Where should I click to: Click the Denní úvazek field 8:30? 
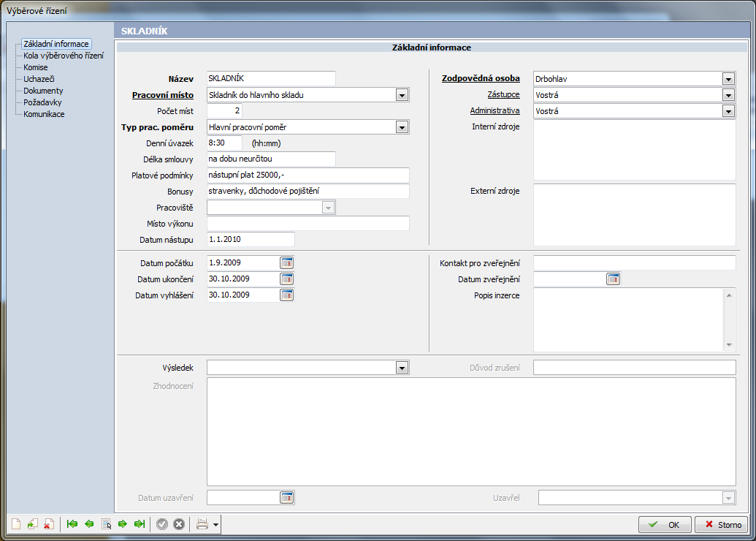point(224,143)
